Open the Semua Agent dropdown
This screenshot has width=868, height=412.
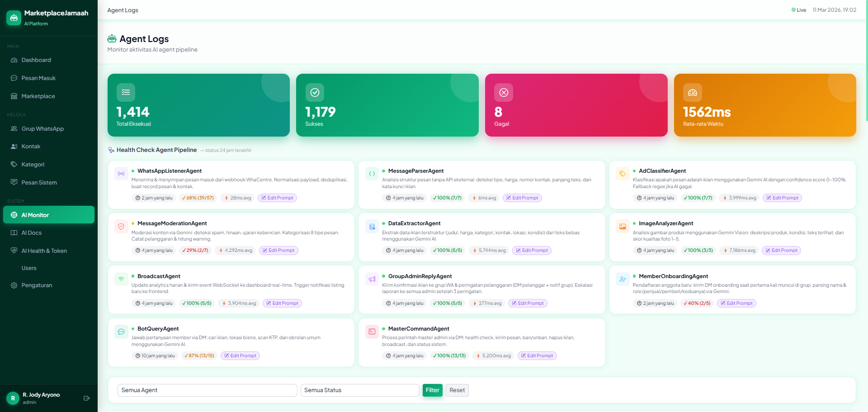207,390
